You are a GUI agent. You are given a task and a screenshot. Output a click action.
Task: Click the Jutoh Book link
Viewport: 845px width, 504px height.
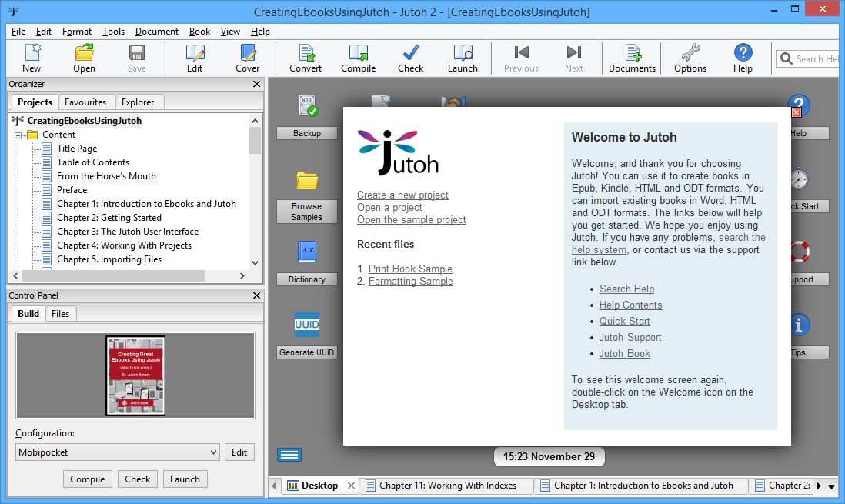pos(625,354)
